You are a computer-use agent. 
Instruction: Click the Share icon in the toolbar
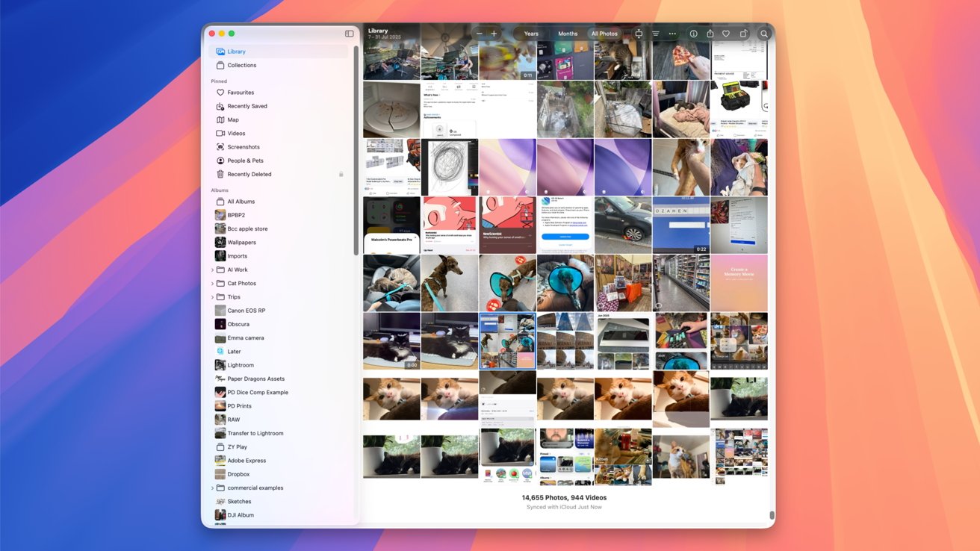click(x=710, y=34)
